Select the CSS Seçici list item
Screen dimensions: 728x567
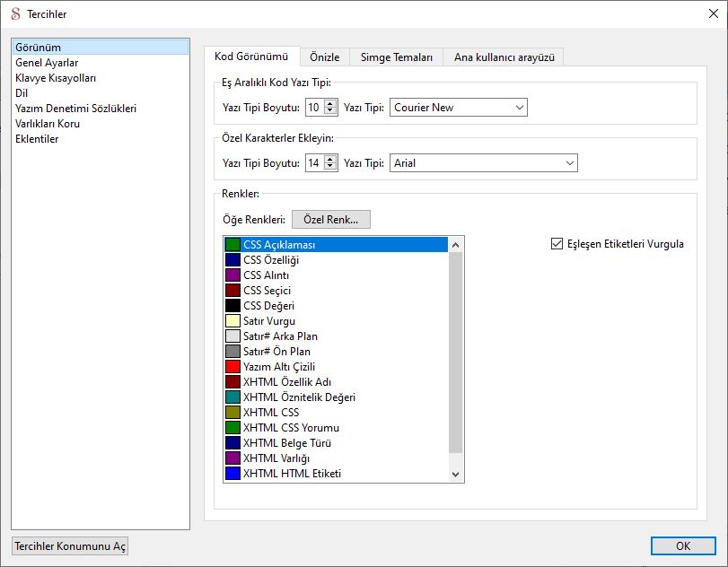[336, 291]
